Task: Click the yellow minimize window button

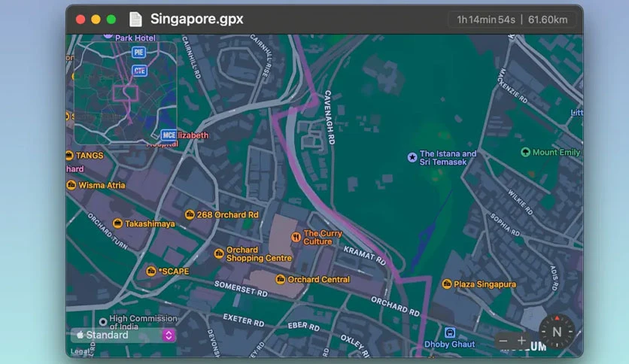Action: click(96, 20)
